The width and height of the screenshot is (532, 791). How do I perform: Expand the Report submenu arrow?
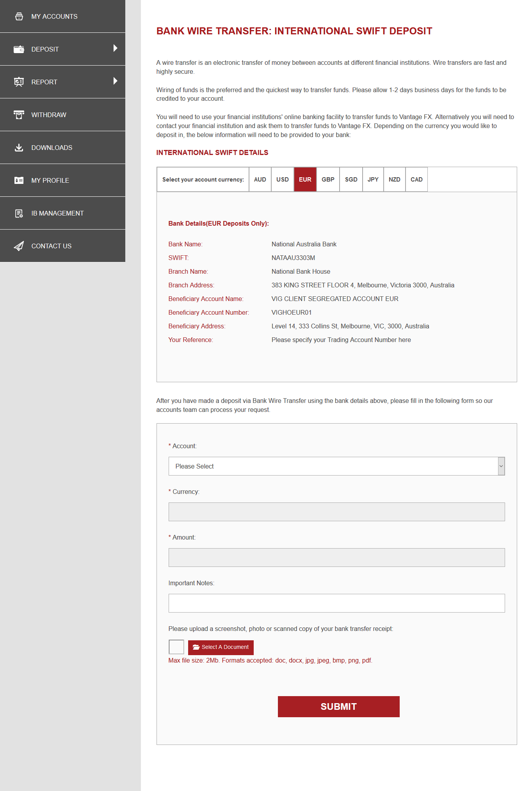115,81
